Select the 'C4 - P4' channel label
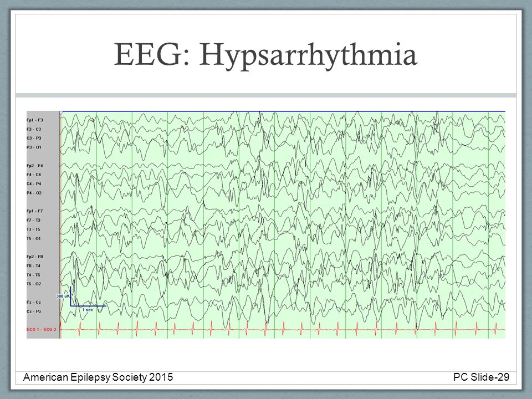532x399 pixels. 34,183
